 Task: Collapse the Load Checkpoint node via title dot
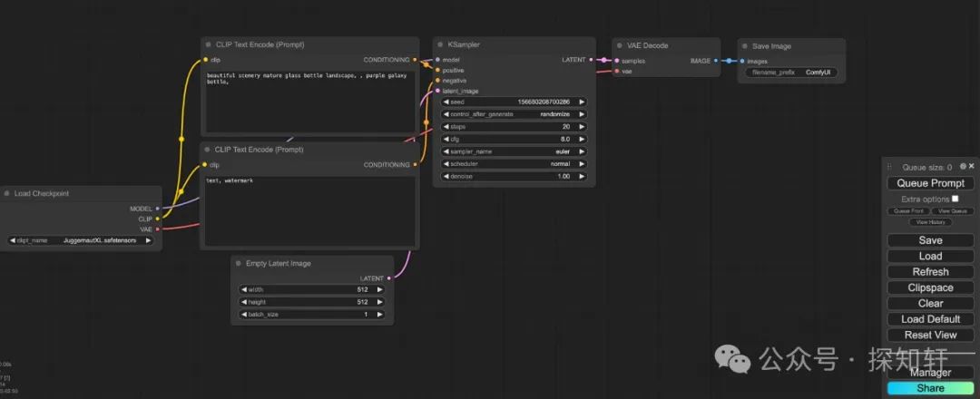tap(6, 193)
